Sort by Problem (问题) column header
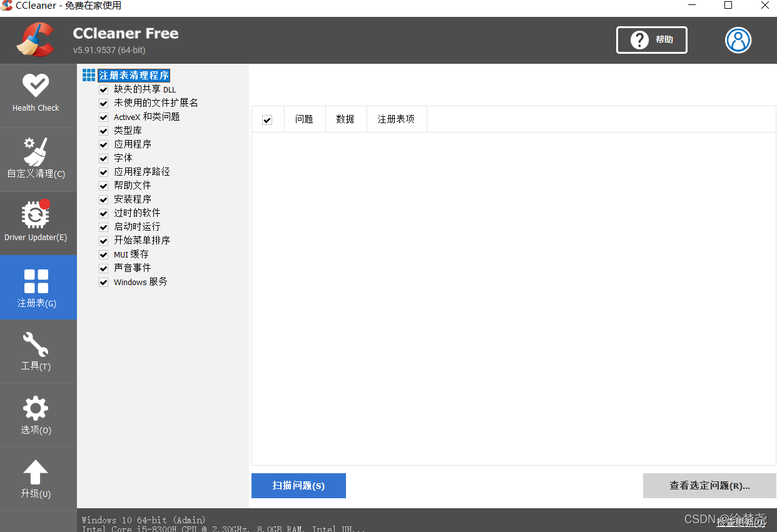Viewport: 777px width, 532px height. coord(305,119)
